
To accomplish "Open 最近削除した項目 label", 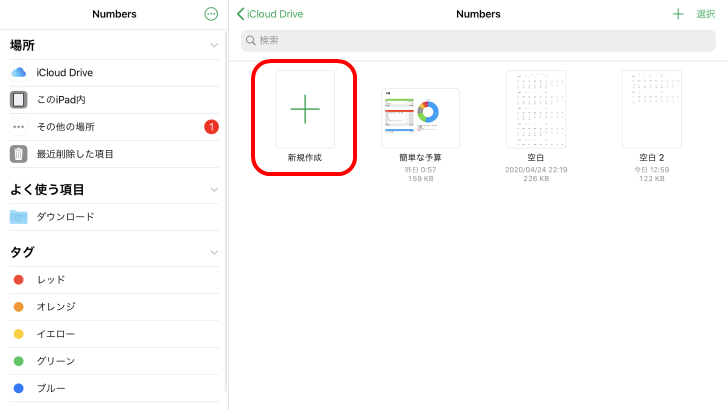I will pos(75,154).
